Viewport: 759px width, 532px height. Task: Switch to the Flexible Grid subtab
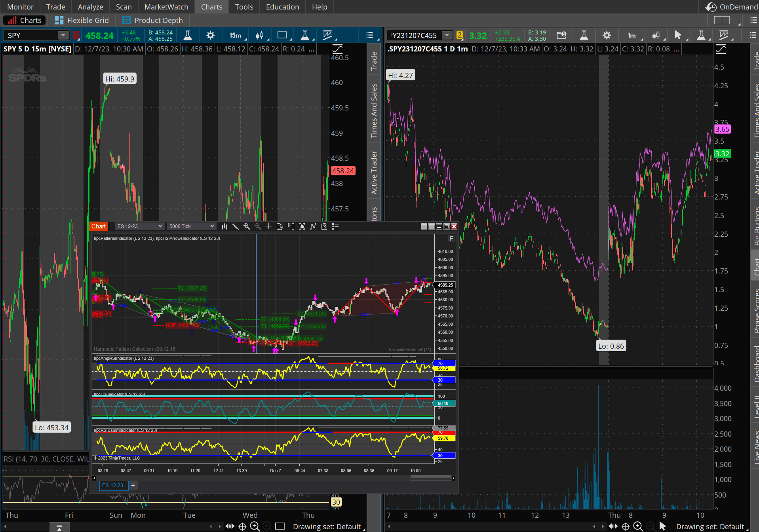82,20
